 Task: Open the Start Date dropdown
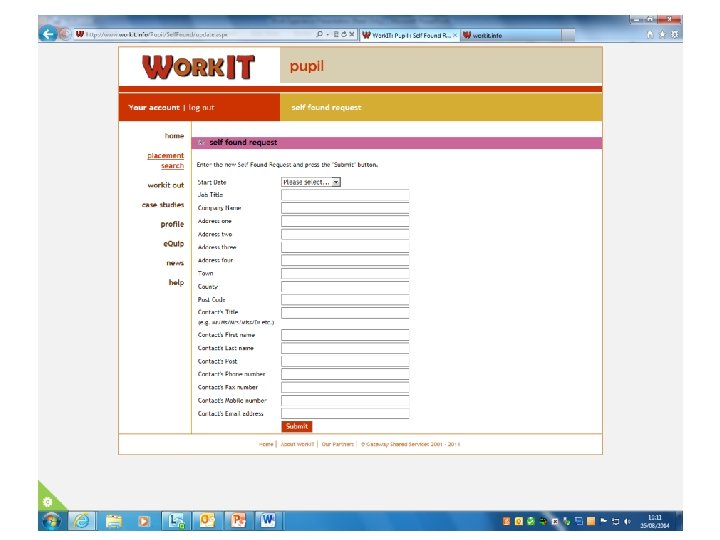click(x=311, y=182)
